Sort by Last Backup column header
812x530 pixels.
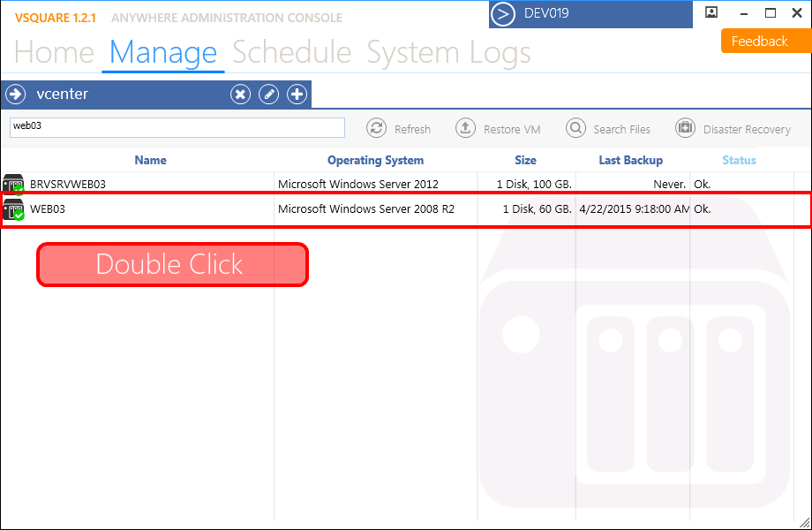631,160
